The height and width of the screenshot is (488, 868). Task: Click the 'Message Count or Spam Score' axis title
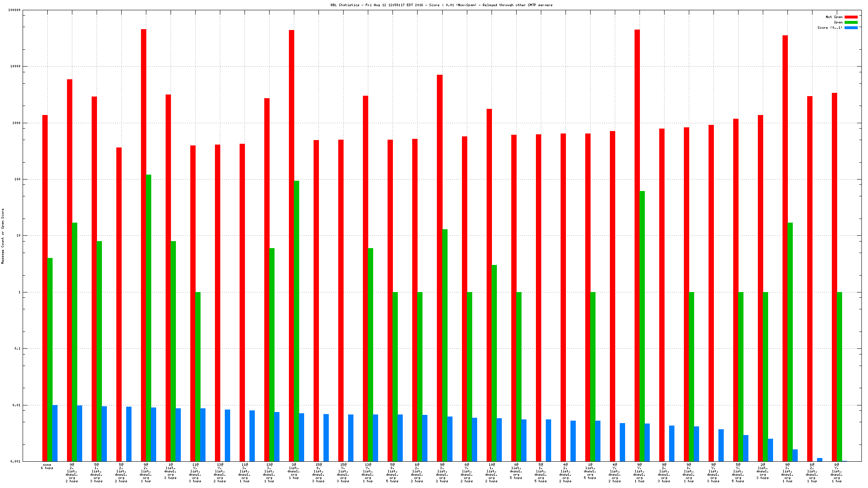(x=3, y=236)
